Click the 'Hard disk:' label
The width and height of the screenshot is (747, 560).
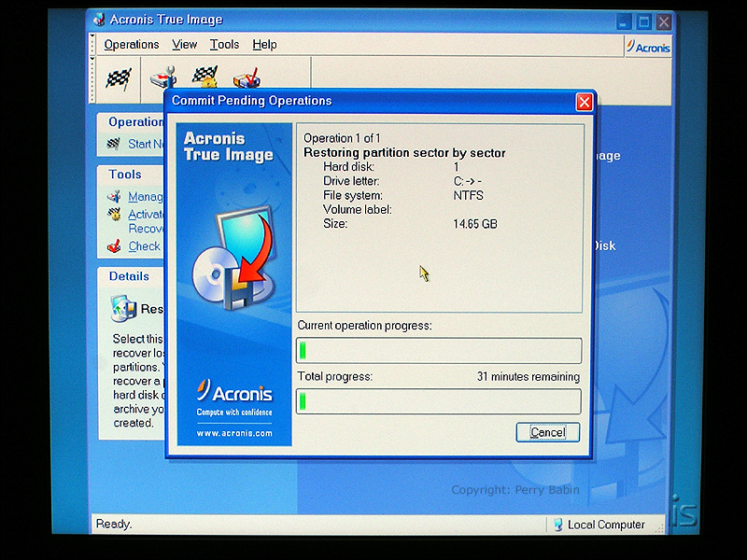point(348,167)
